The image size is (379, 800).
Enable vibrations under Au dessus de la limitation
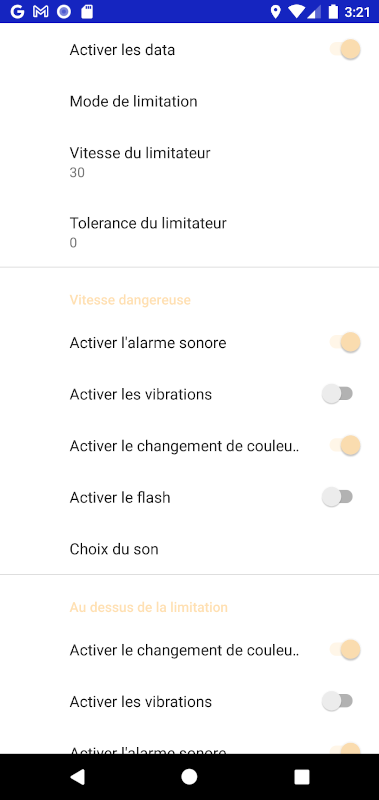pos(338,701)
